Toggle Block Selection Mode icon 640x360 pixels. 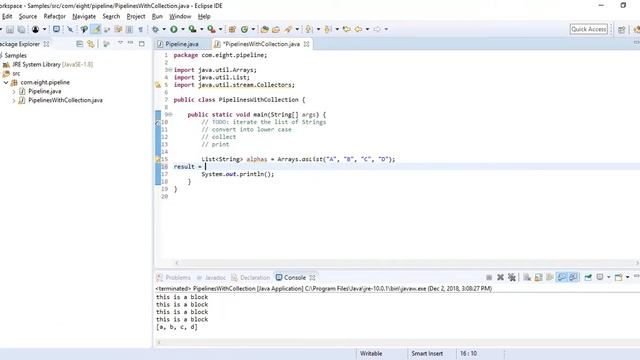pos(129,29)
